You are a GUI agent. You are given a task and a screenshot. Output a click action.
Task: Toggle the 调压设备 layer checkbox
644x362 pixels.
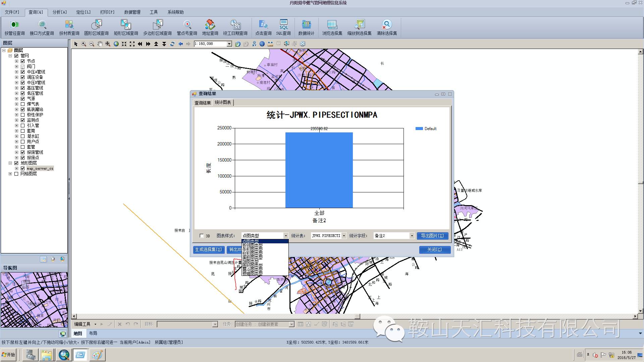click(23, 77)
